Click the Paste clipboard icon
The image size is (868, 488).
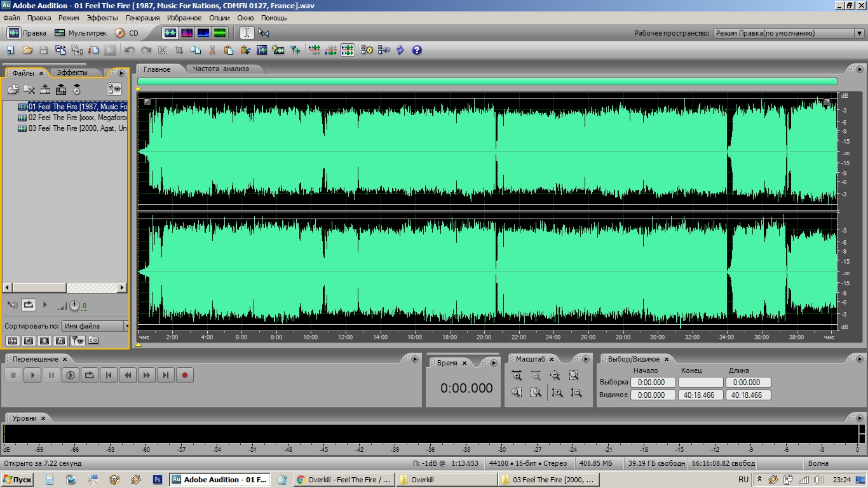[x=229, y=50]
